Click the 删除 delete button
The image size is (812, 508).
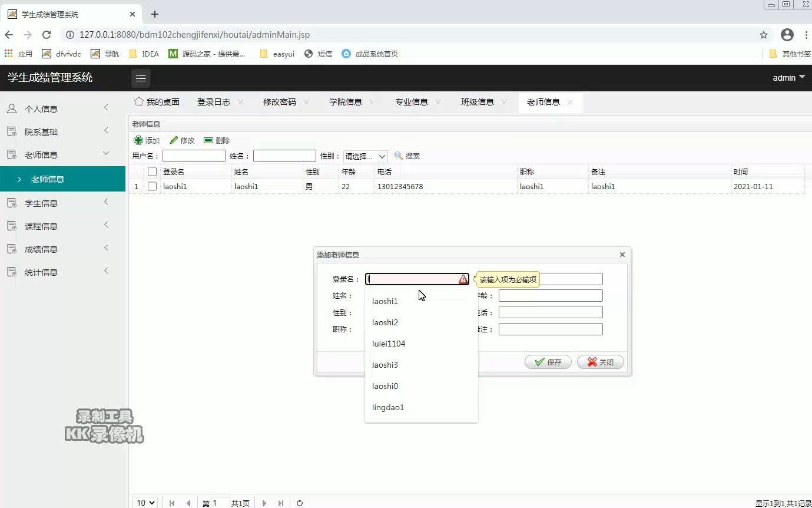coord(217,140)
